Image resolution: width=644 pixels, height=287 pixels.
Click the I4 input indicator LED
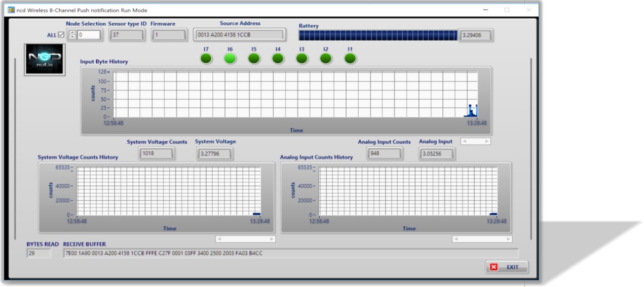278,59
